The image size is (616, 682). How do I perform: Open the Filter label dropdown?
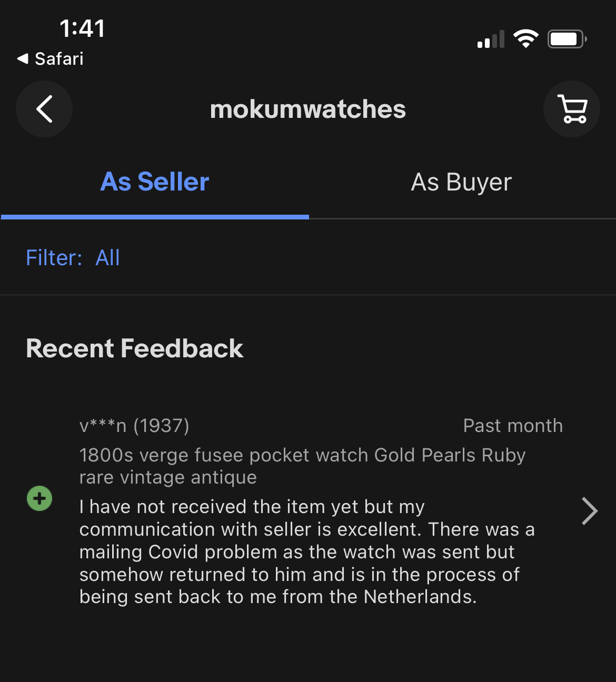(54, 258)
